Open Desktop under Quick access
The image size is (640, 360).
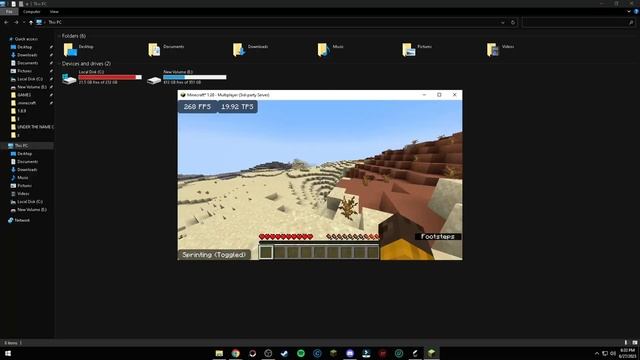tap(21, 47)
